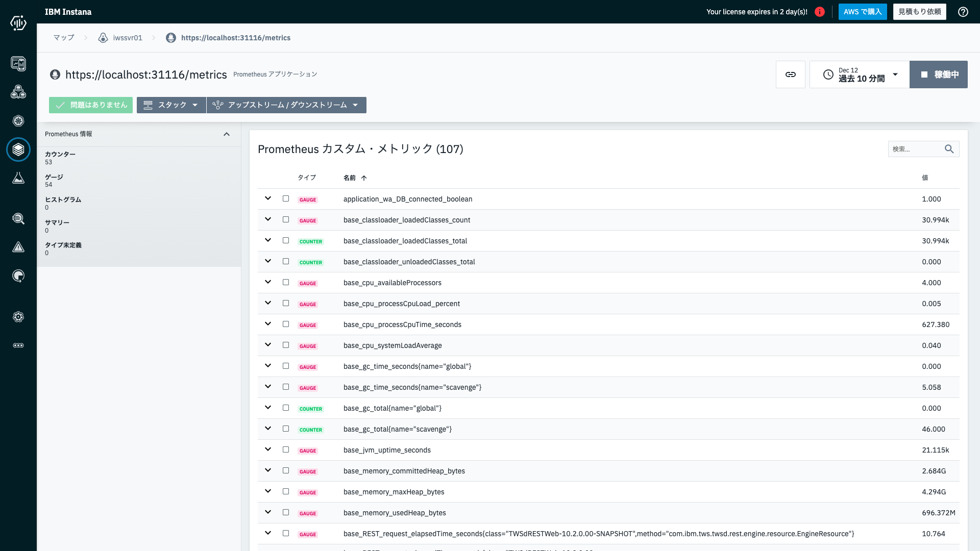
Task: Tick the base_jvm_uptime_seconds checkbox
Action: (286, 449)
